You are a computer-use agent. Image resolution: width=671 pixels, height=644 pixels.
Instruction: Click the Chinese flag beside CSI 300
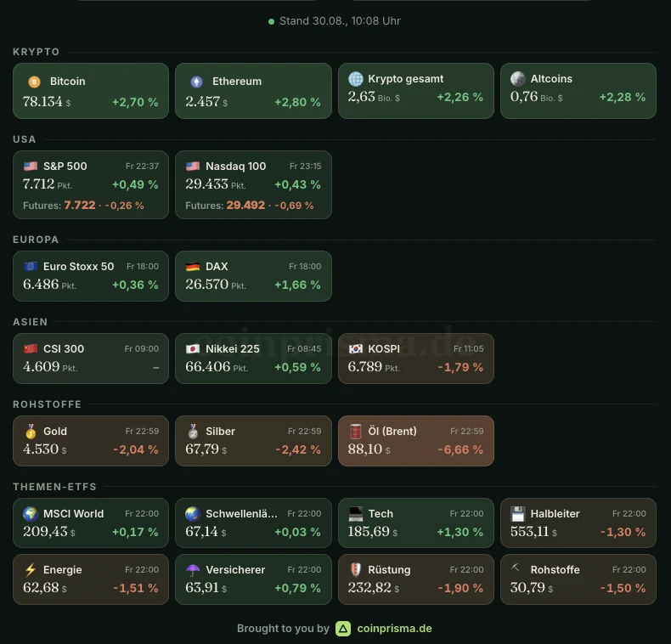point(31,348)
